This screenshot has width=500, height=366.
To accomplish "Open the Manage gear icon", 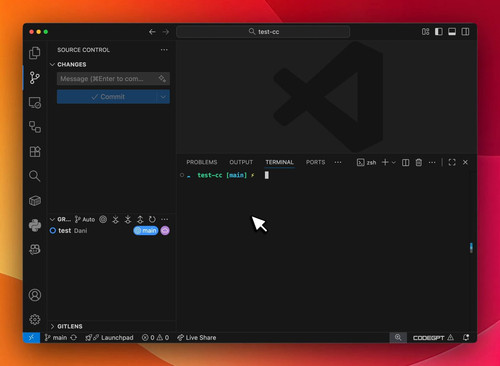I will 35,320.
